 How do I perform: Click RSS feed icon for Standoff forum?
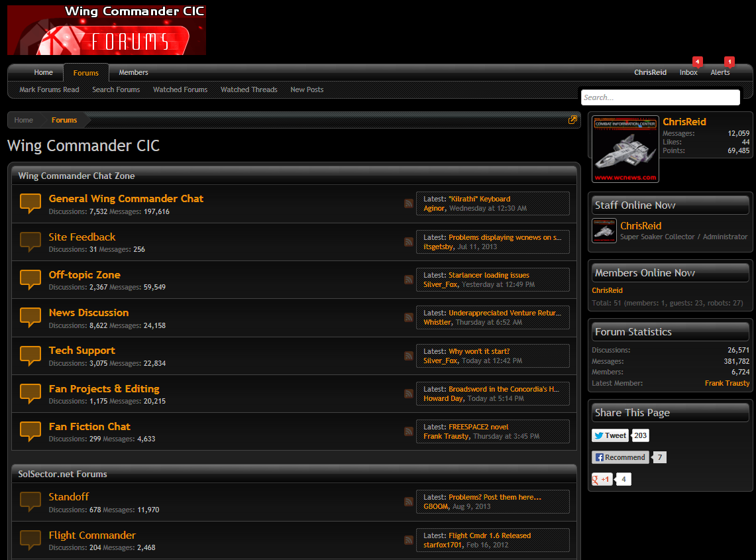409,502
